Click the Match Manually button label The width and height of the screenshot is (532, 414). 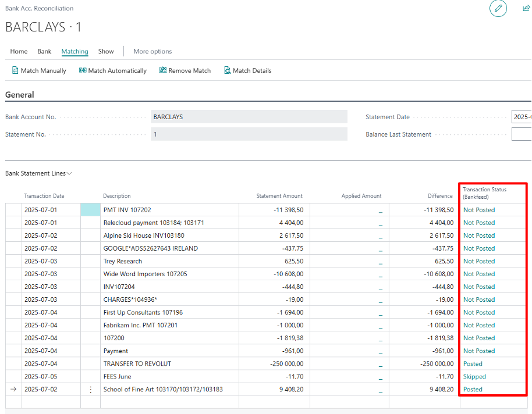(44, 70)
